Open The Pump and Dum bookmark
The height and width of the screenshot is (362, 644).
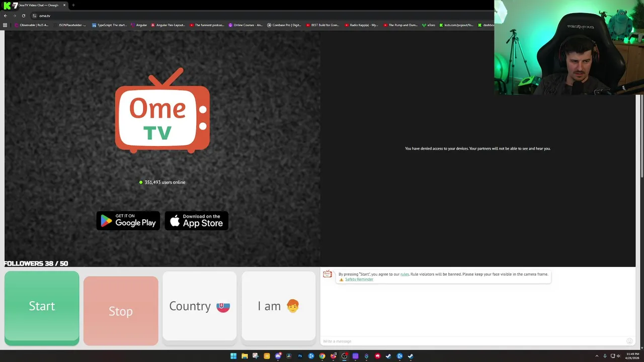[400, 25]
